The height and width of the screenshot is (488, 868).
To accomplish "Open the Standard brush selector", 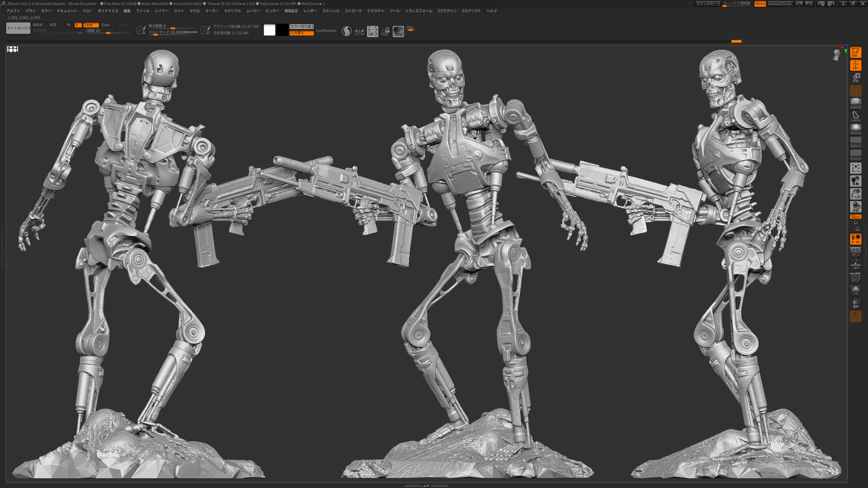I will click(855, 103).
